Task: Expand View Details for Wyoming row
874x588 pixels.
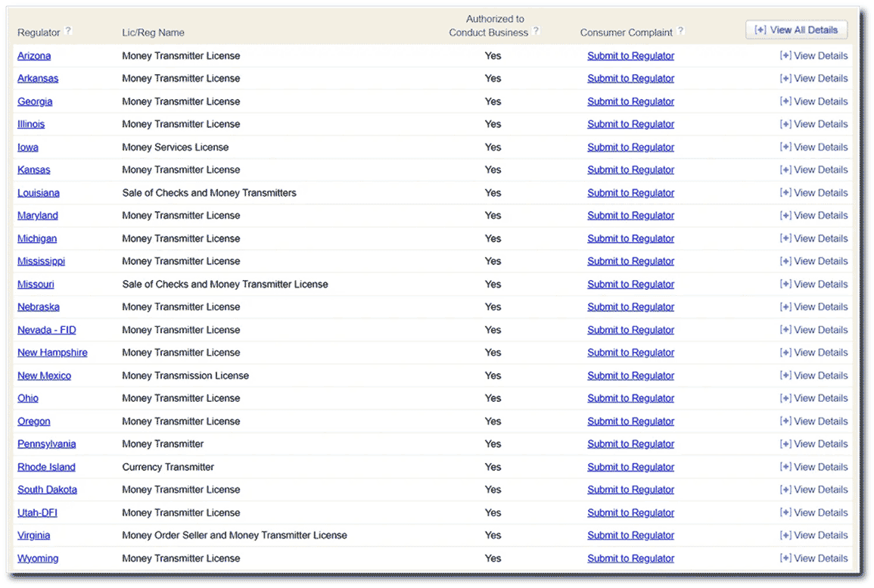Action: coord(813,558)
